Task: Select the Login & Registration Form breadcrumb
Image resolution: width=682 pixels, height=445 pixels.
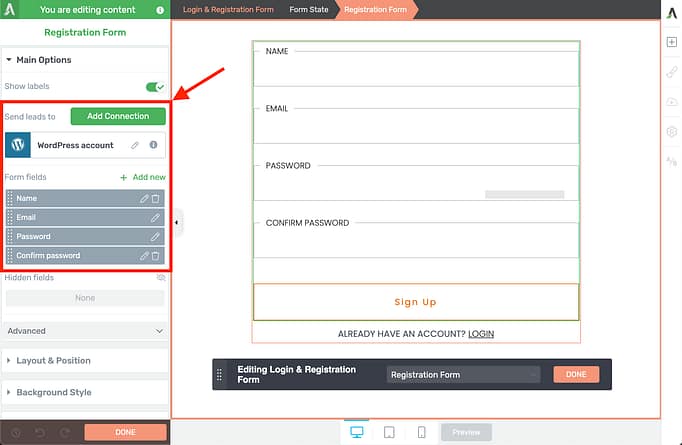Action: coord(228,10)
